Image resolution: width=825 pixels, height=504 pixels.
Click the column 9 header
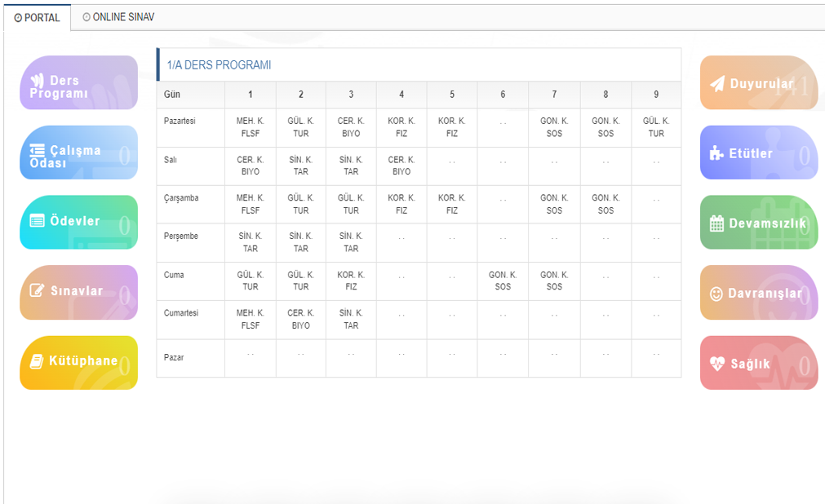coord(655,95)
